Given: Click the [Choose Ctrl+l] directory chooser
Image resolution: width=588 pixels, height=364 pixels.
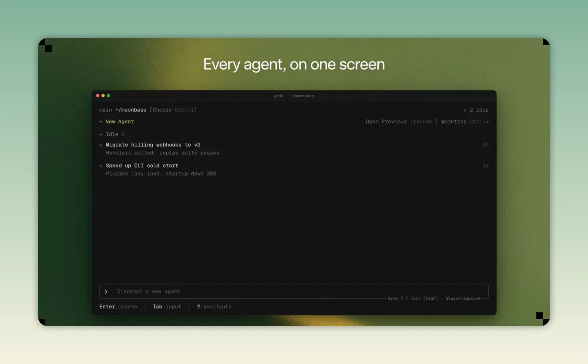Looking at the screenshot, I should 173,110.
